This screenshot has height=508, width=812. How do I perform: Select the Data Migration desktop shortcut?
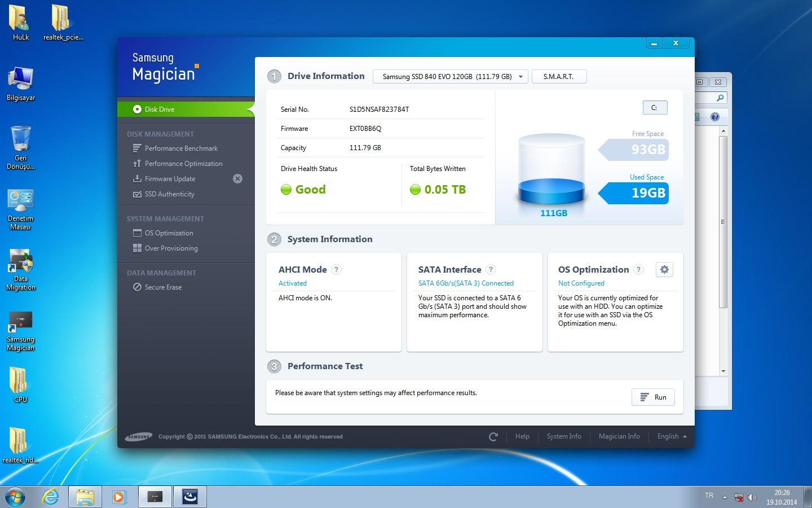click(21, 270)
